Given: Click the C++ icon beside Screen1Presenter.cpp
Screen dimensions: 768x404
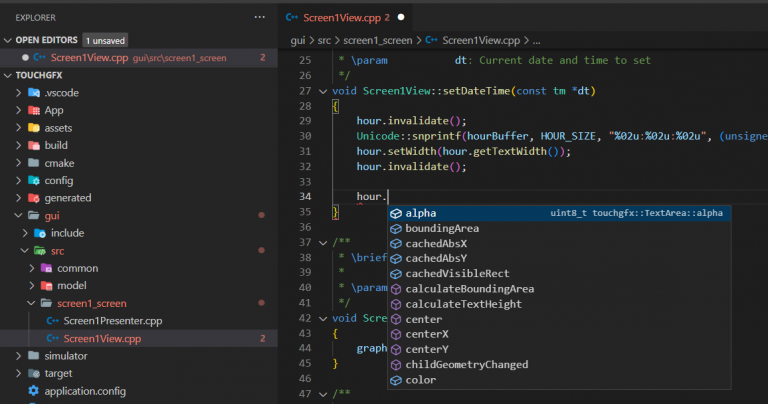Looking at the screenshot, I should pyautogui.click(x=53, y=321).
